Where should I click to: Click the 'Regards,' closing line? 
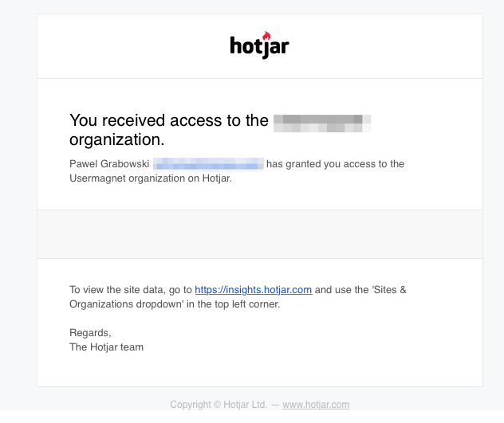click(x=90, y=333)
